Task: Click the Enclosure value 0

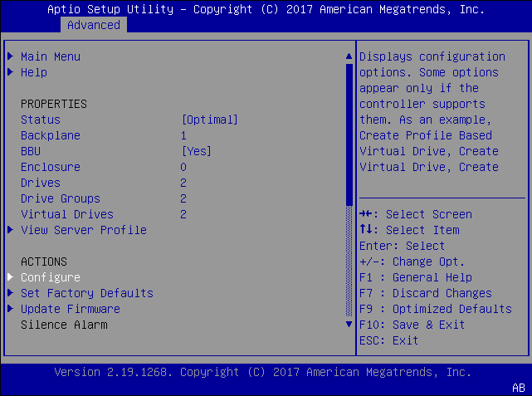Action: click(183, 168)
